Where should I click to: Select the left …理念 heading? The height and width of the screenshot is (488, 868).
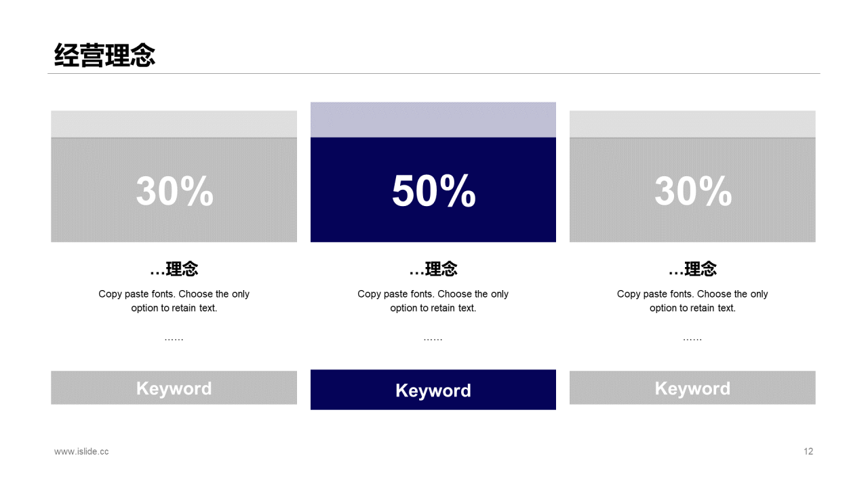point(174,269)
